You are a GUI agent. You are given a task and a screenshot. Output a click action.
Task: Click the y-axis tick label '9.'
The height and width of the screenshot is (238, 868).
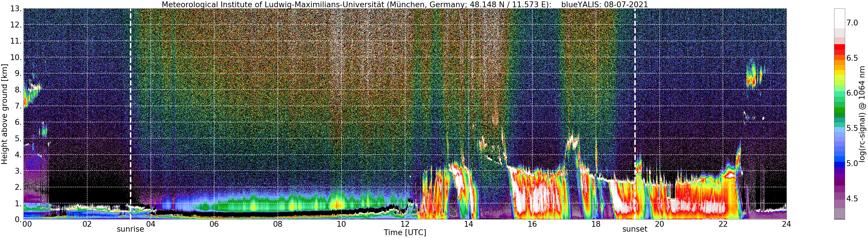point(18,73)
